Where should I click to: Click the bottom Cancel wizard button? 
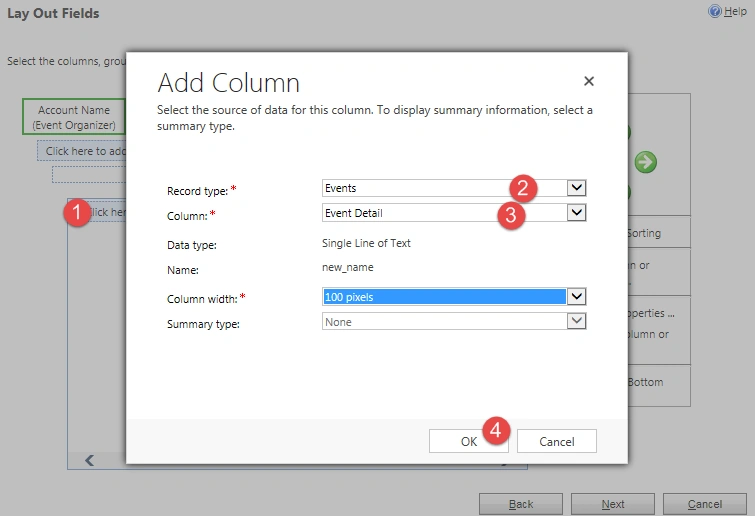pyautogui.click(x=704, y=504)
